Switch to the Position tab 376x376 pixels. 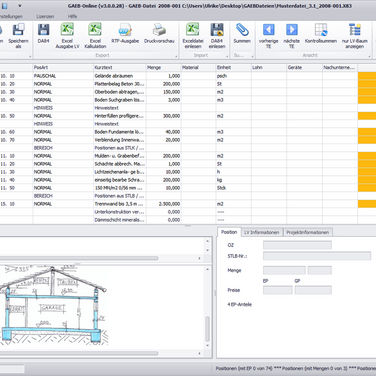click(229, 232)
